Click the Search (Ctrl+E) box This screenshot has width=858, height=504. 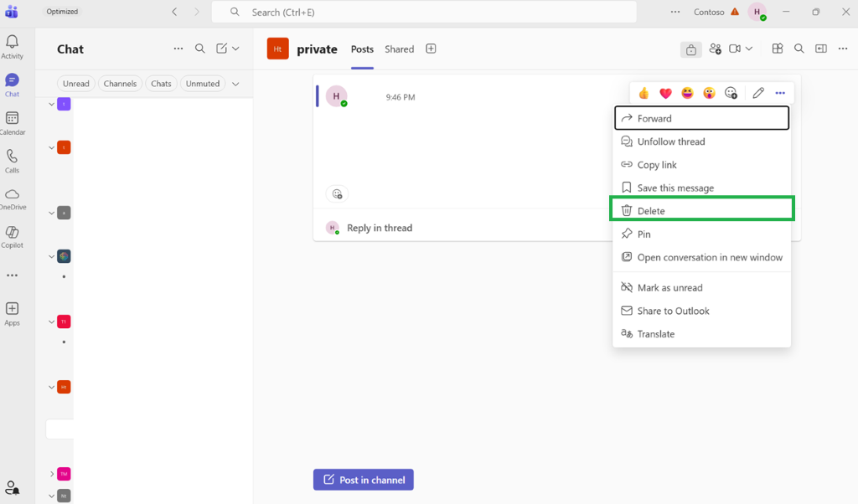point(424,12)
